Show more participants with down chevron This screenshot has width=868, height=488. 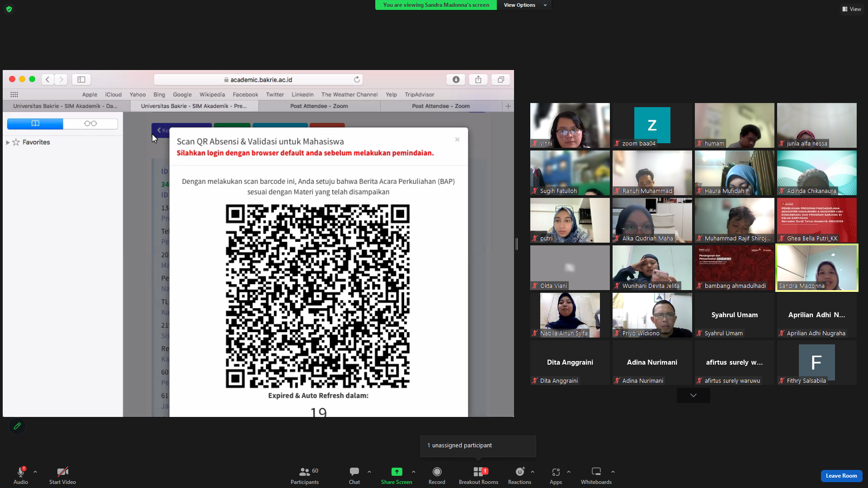(693, 395)
